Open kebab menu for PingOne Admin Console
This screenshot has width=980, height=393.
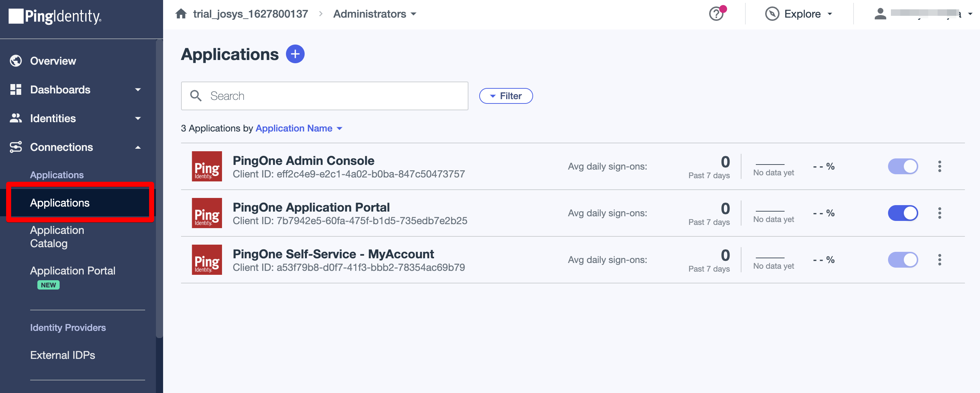(x=939, y=166)
